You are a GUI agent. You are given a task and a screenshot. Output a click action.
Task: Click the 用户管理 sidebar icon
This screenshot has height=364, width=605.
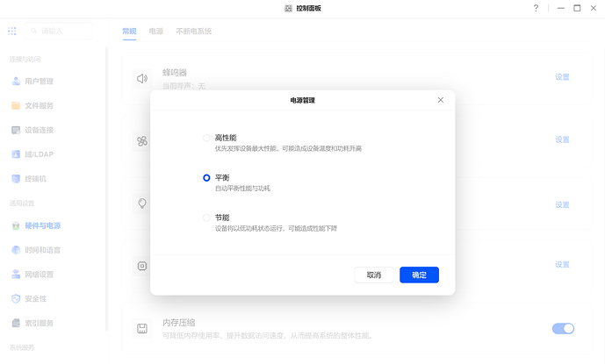(16, 82)
